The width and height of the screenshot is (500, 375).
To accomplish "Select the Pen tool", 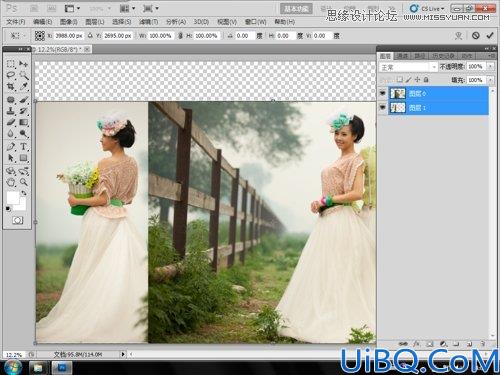I will coord(11,147).
